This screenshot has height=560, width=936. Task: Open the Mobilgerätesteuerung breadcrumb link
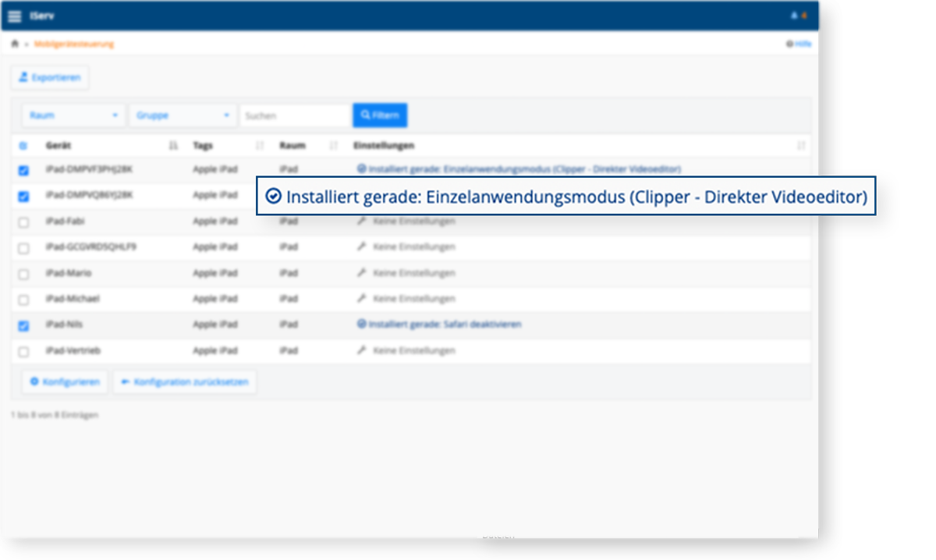pos(74,44)
